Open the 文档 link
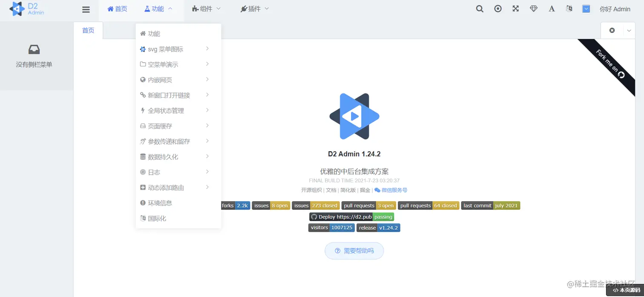The height and width of the screenshot is (297, 644). pyautogui.click(x=331, y=190)
